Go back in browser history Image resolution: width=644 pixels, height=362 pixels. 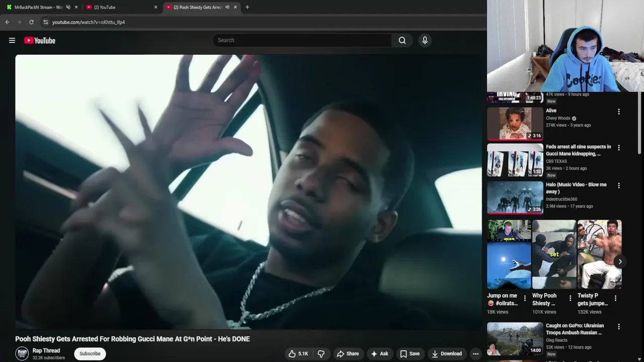tap(7, 22)
